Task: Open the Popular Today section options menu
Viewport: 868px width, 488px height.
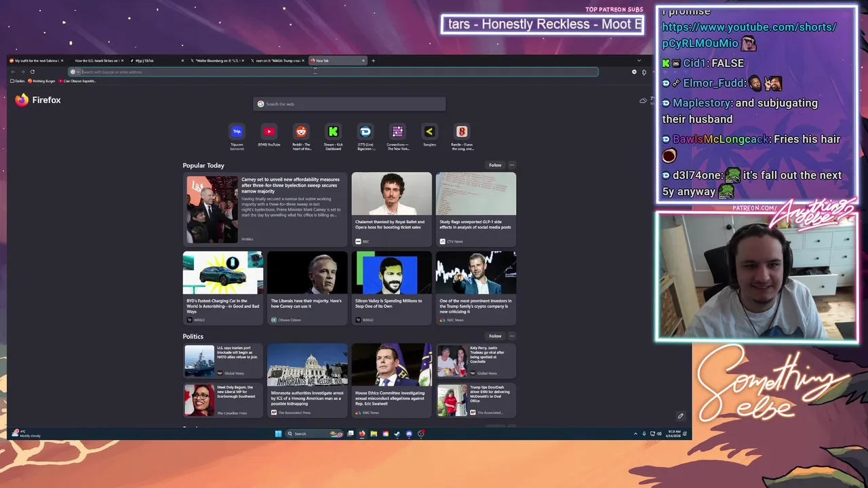Action: coord(512,165)
